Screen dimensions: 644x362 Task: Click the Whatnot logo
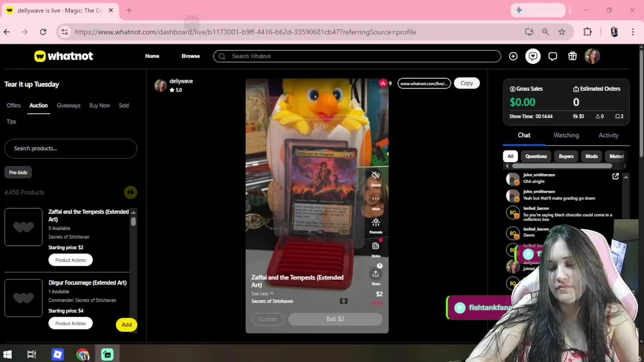pyautogui.click(x=63, y=56)
